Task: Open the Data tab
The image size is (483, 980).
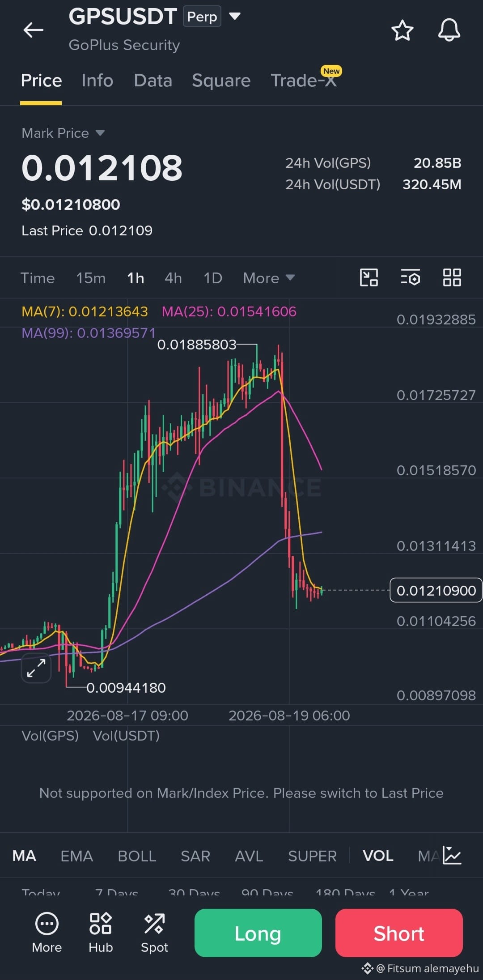Action: (x=153, y=81)
